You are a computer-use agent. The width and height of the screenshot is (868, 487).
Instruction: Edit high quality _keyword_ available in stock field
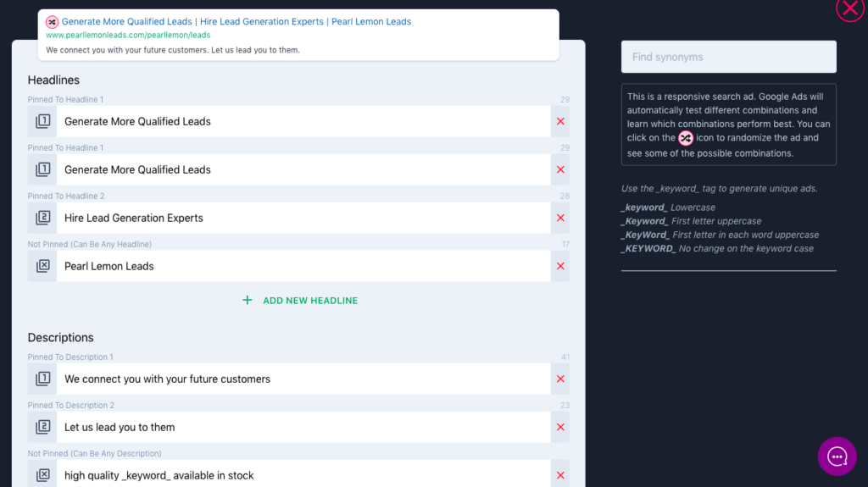[x=303, y=475]
